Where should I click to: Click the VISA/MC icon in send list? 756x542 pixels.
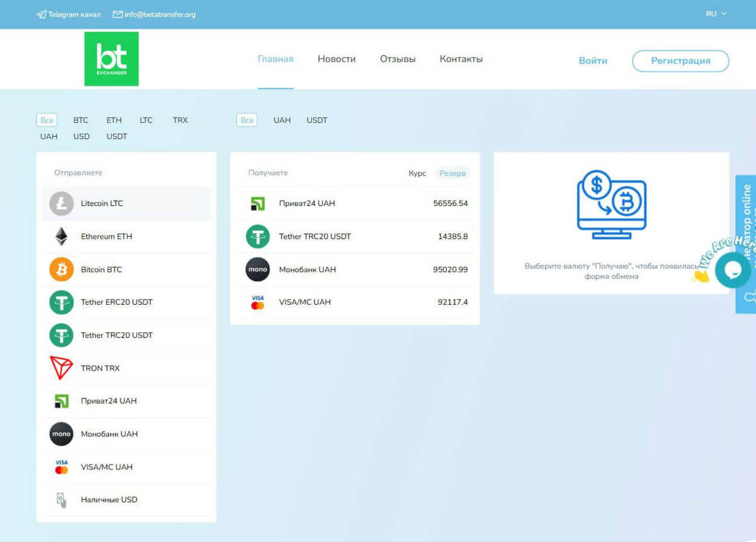(x=62, y=467)
